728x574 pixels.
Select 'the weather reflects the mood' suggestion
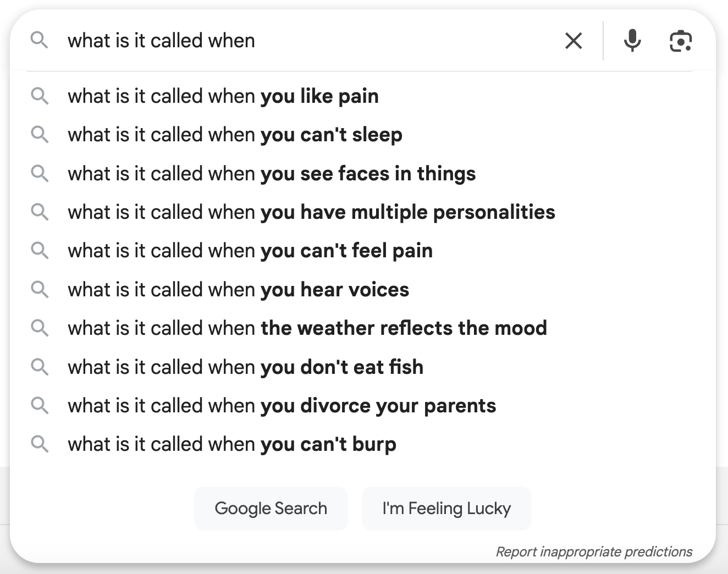pyautogui.click(x=363, y=328)
